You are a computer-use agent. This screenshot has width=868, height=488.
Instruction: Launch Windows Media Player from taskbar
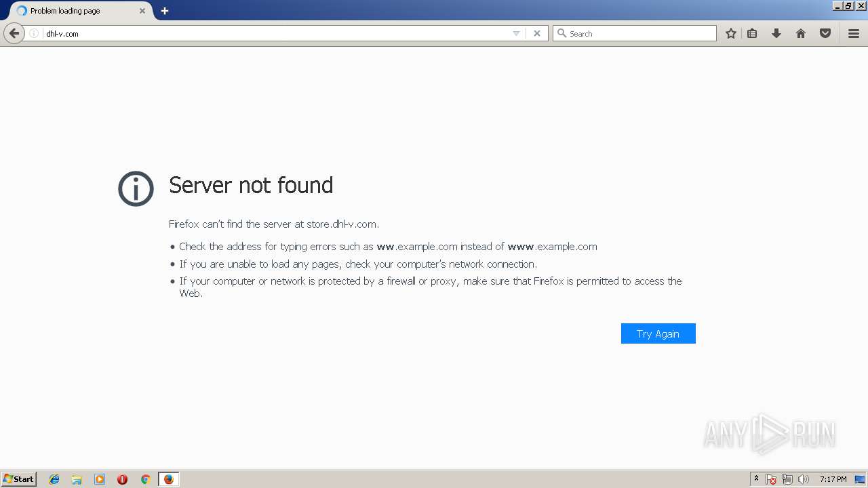coord(100,479)
